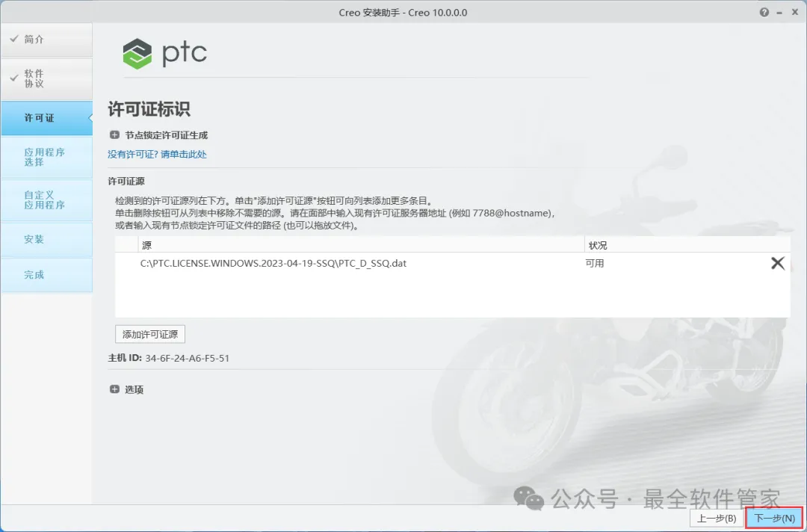This screenshot has width=807, height=532.
Task: Click the 许可证源 section label
Action: pyautogui.click(x=126, y=181)
